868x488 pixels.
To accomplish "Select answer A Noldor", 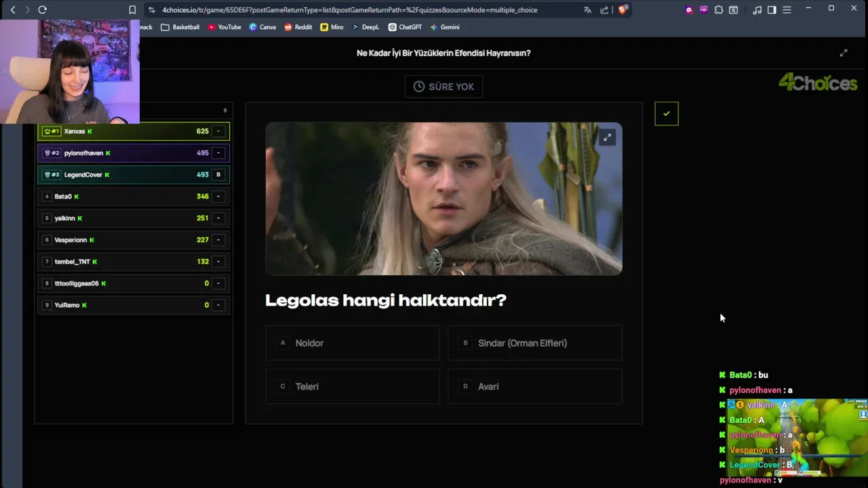I will 353,343.
